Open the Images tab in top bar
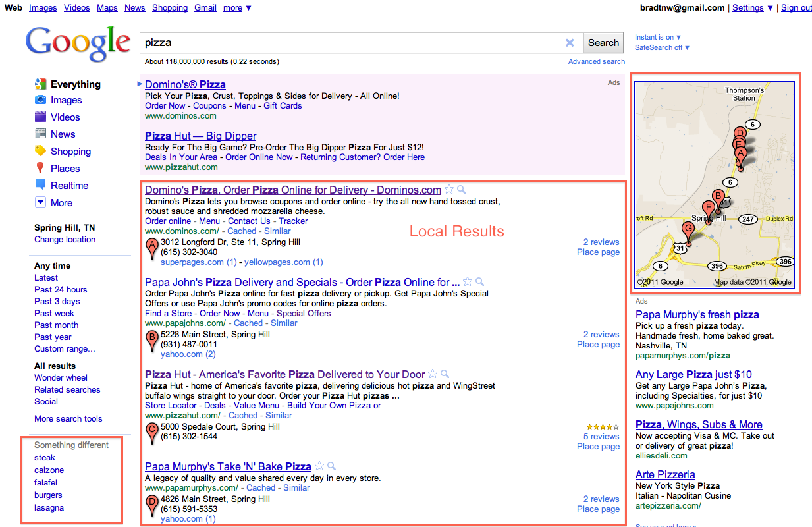Image resolution: width=812 pixels, height=527 pixels. pyautogui.click(x=43, y=8)
